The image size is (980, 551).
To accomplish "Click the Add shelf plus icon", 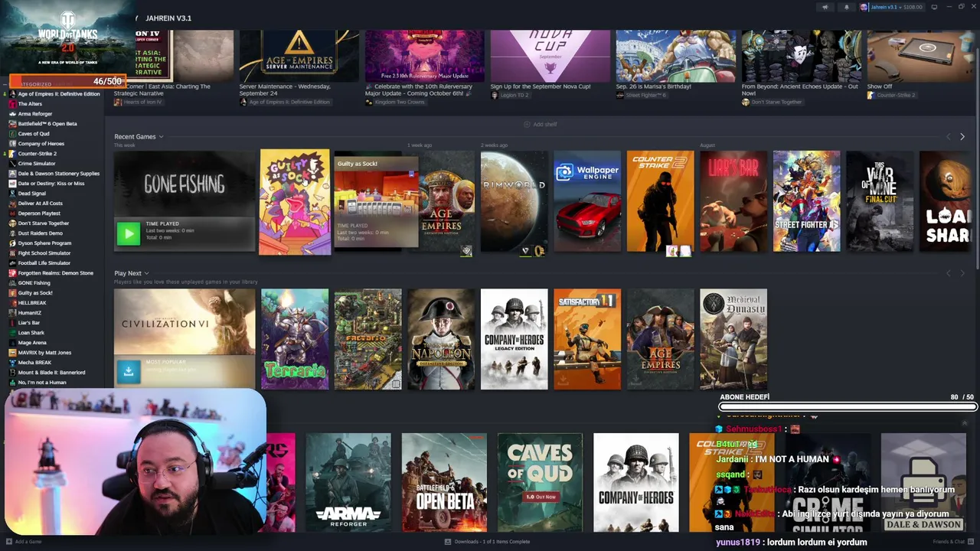I will [x=527, y=124].
